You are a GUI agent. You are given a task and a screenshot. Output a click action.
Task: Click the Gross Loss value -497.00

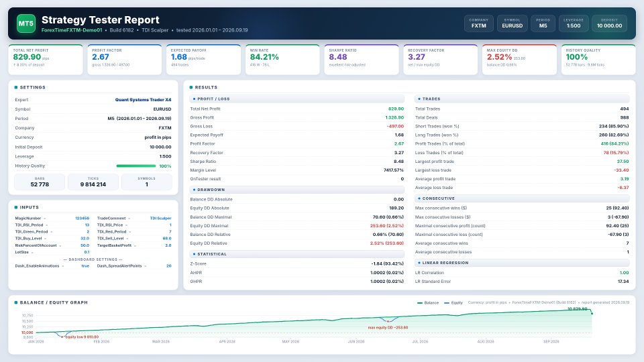tap(395, 127)
